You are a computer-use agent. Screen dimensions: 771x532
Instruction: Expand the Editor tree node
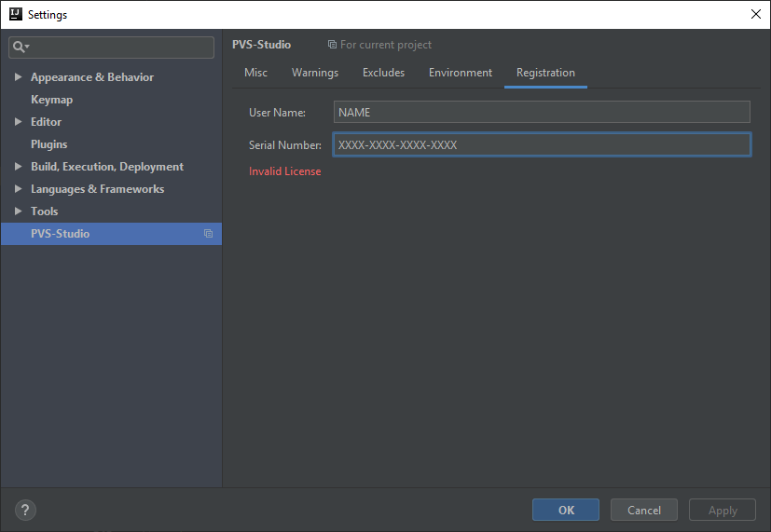(x=19, y=122)
